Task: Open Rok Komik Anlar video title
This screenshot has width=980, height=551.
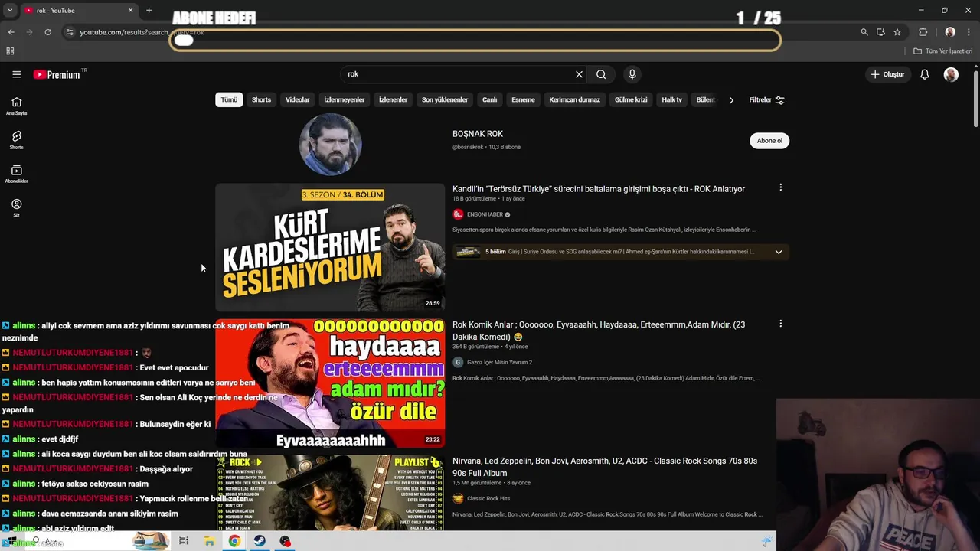Action: (599, 331)
